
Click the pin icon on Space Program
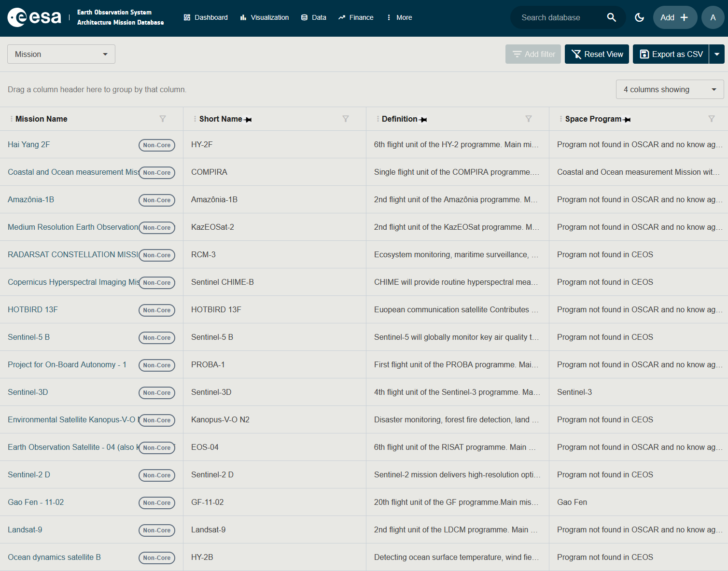(x=627, y=119)
